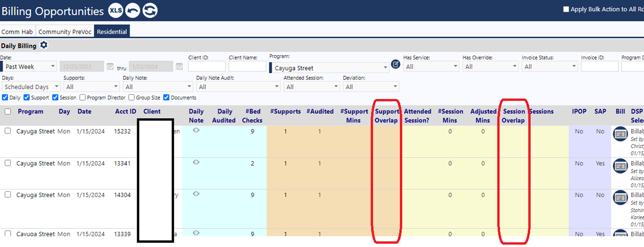The width and height of the screenshot is (644, 247).
Task: View daily note eye for account 13341
Action: point(196,162)
